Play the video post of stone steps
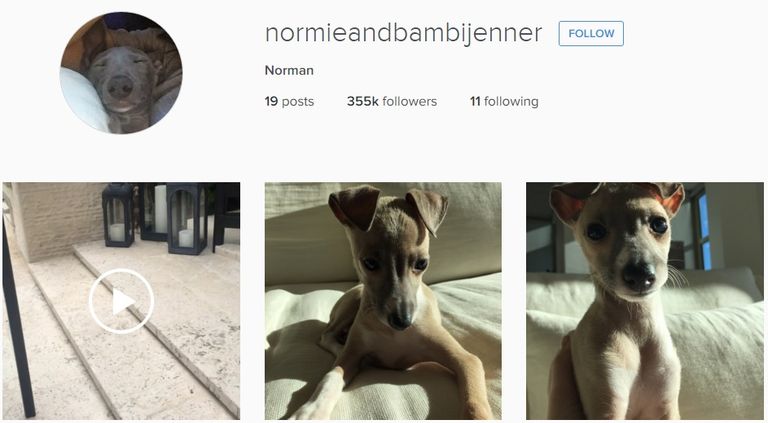This screenshot has width=768, height=423. (x=121, y=301)
